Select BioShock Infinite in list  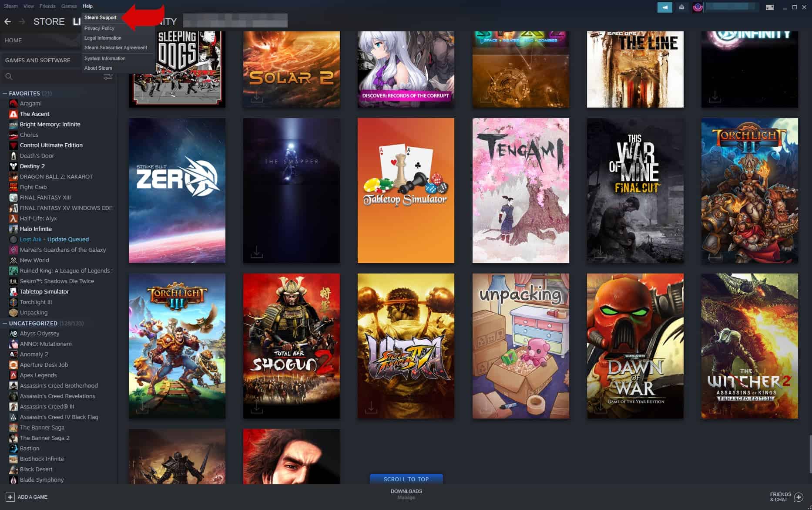pos(42,459)
